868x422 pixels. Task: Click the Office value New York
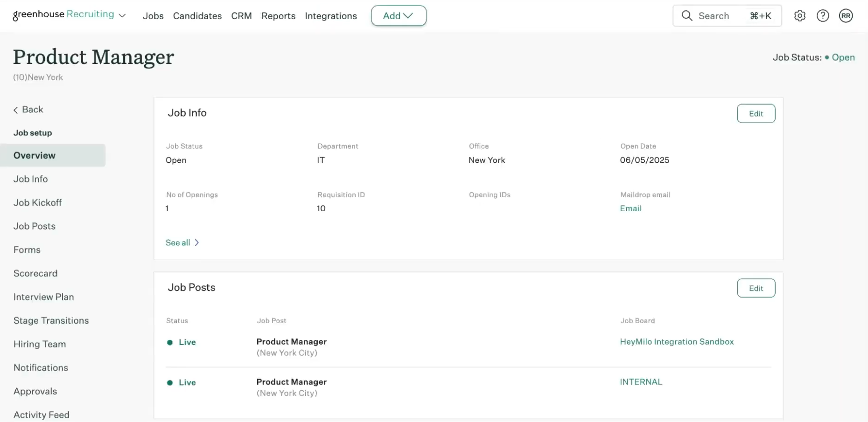coord(487,160)
